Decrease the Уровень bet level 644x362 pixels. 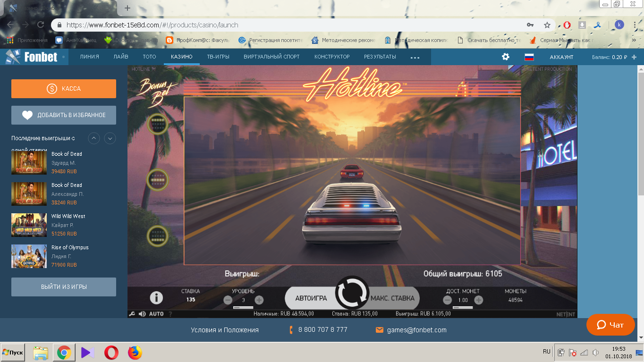click(228, 300)
